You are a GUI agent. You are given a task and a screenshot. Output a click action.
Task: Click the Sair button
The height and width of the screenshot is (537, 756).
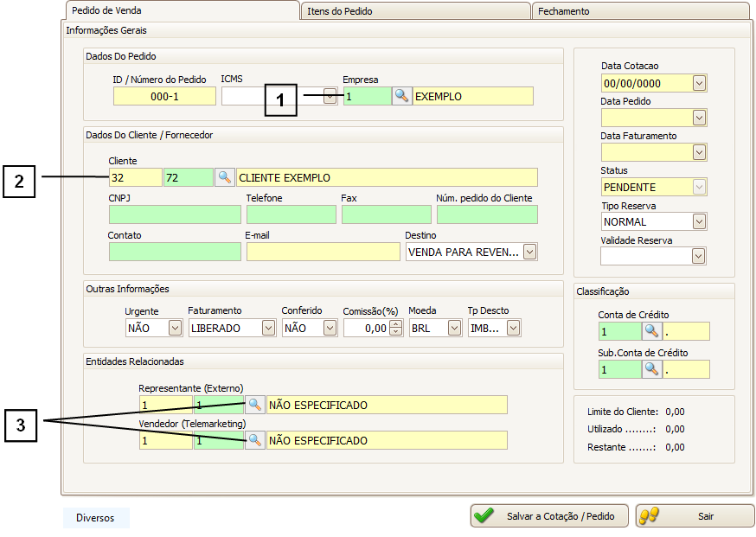695,516
